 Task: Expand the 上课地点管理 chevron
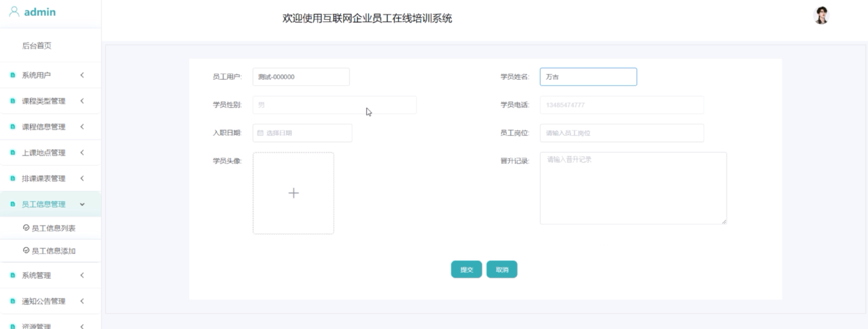82,153
